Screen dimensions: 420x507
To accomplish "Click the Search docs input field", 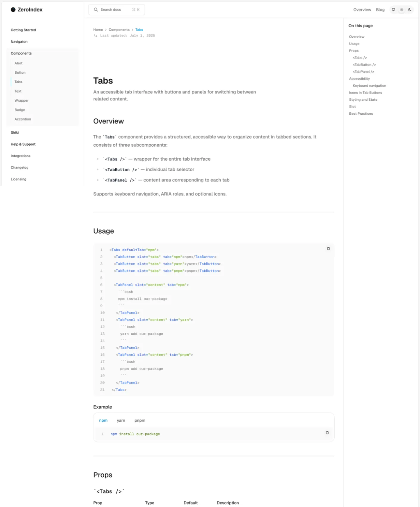I will pyautogui.click(x=116, y=9).
